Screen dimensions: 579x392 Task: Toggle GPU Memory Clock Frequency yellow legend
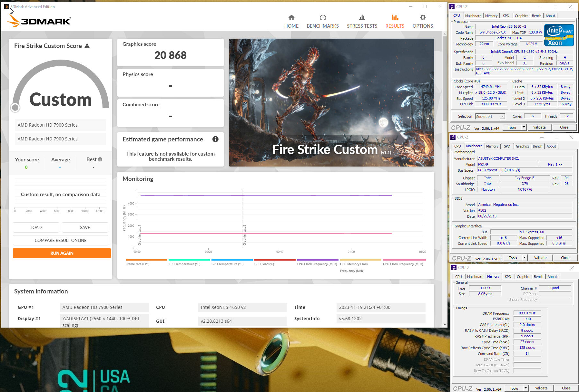click(360, 260)
